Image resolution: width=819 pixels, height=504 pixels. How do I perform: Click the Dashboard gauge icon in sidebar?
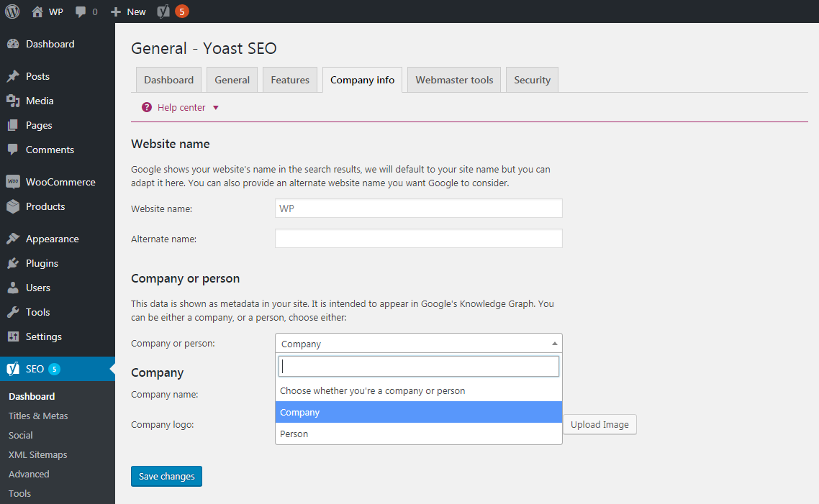[x=13, y=45]
